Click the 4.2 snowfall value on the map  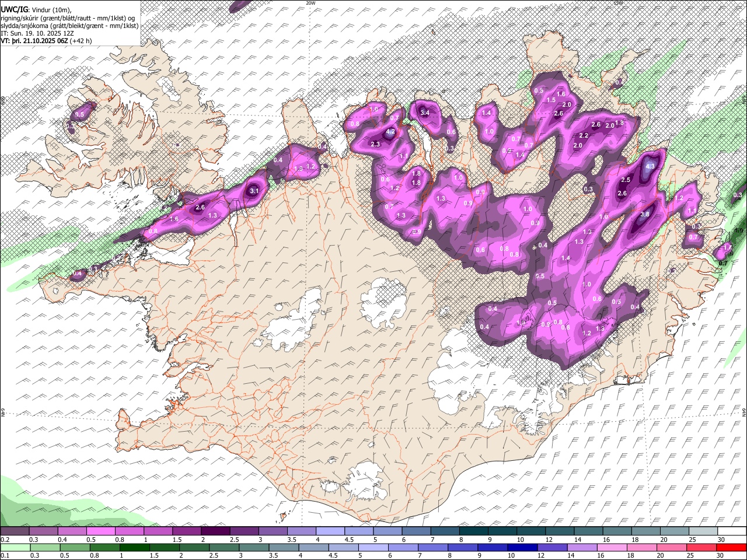point(392,132)
